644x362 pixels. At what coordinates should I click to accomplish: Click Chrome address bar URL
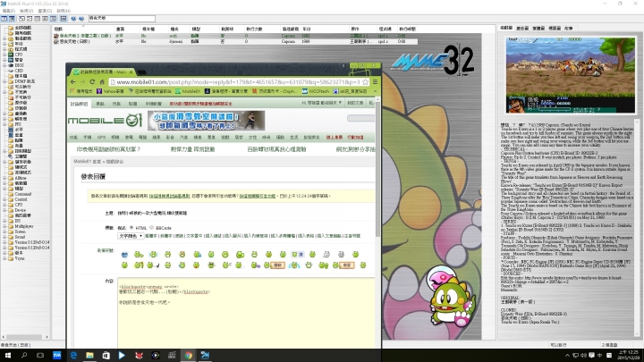click(x=238, y=82)
